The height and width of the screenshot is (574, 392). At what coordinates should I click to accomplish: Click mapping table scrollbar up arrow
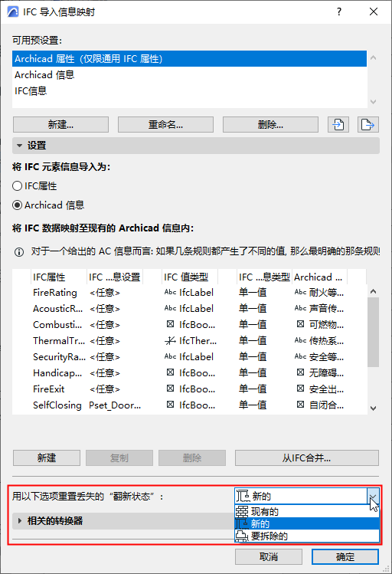point(374,291)
